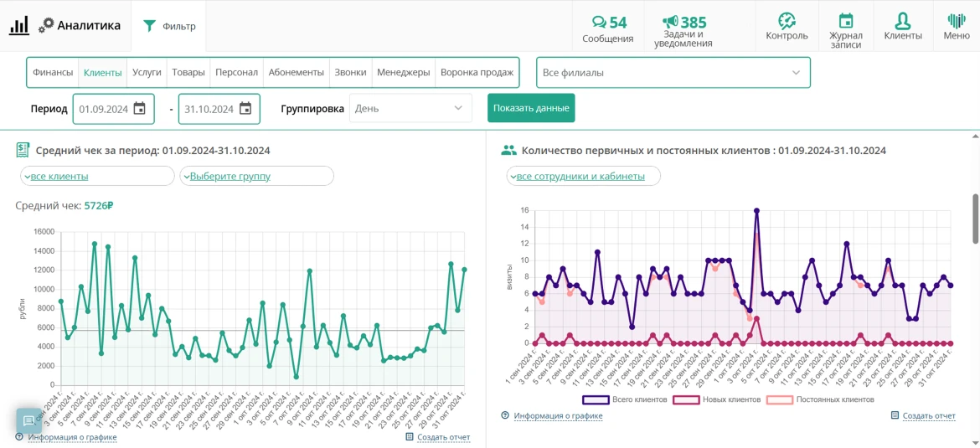Screen dimensions: 980x448
Task: Toggle Постоянных клиентов legend series
Action: pyautogui.click(x=820, y=399)
